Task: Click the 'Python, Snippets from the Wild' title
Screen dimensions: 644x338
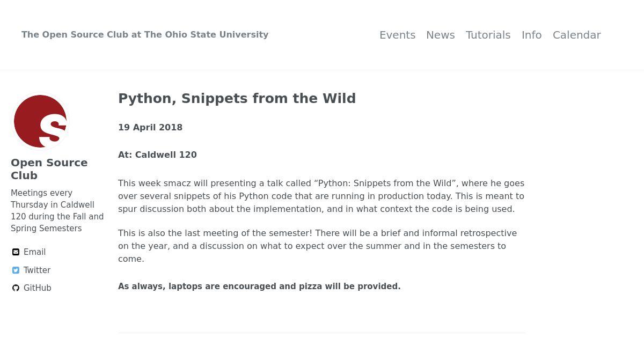Action: 237,99
